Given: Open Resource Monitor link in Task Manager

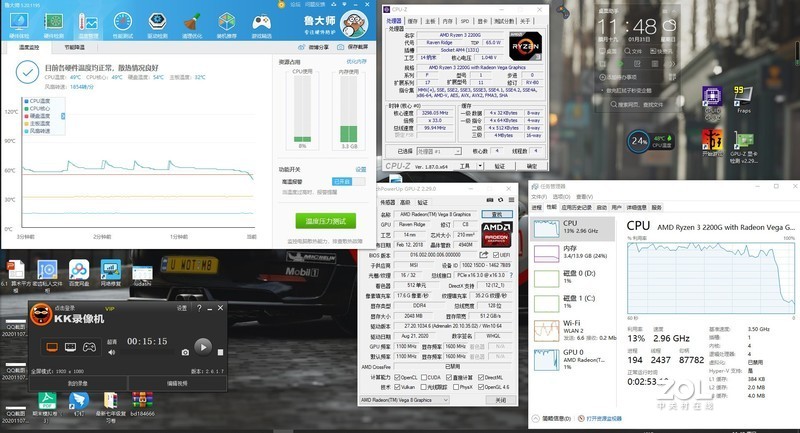Looking at the screenshot, I should (604, 418).
